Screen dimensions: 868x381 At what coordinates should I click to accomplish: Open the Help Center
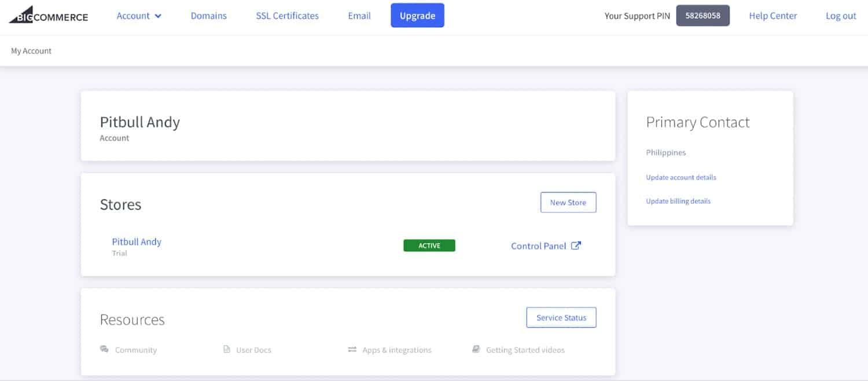click(x=773, y=16)
